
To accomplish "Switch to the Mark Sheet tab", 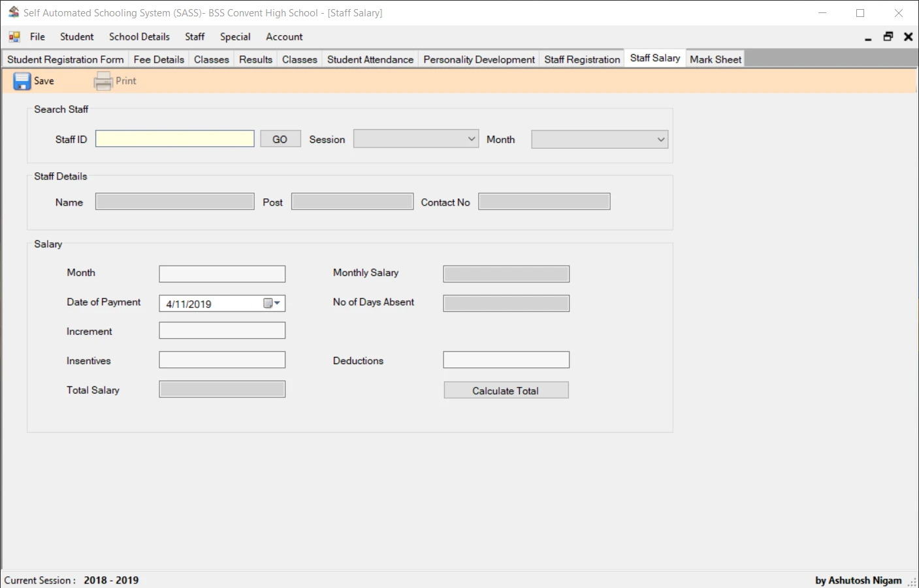I will point(715,59).
